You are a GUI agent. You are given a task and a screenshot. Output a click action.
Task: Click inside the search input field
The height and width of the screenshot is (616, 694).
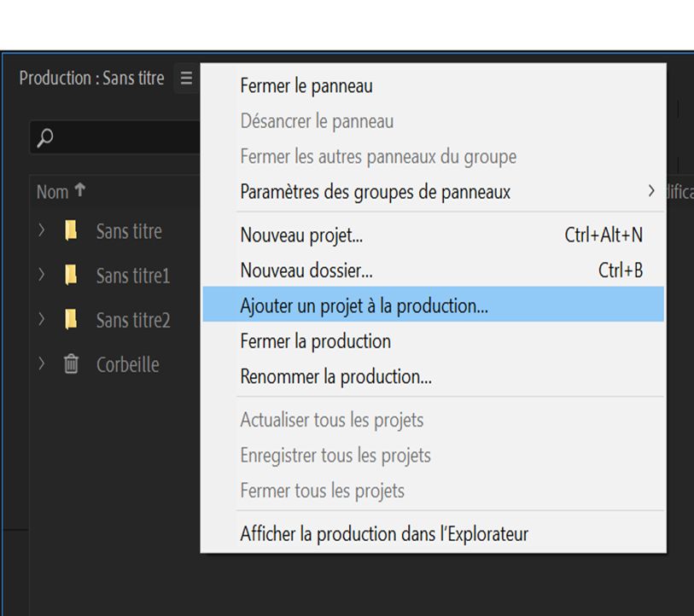click(120, 137)
